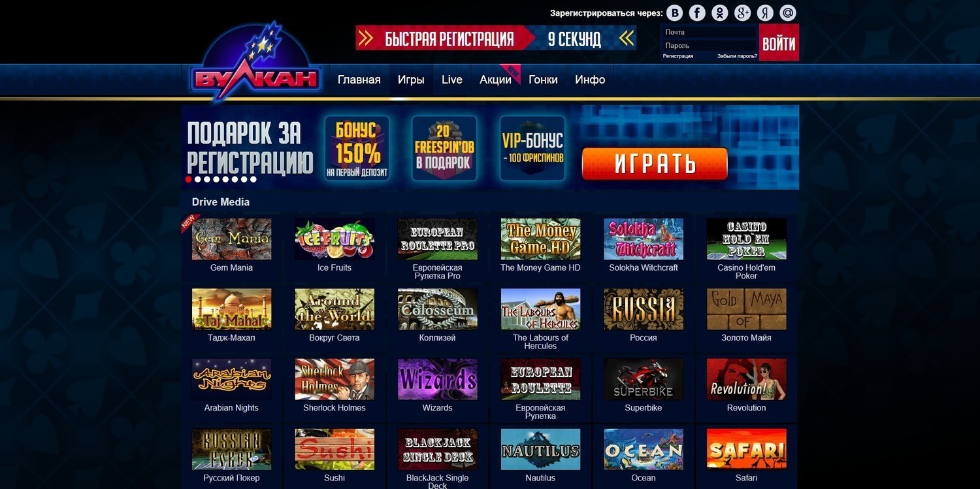Click the red ВОЙТИ login button
This screenshot has width=980, height=489.
coord(779,43)
